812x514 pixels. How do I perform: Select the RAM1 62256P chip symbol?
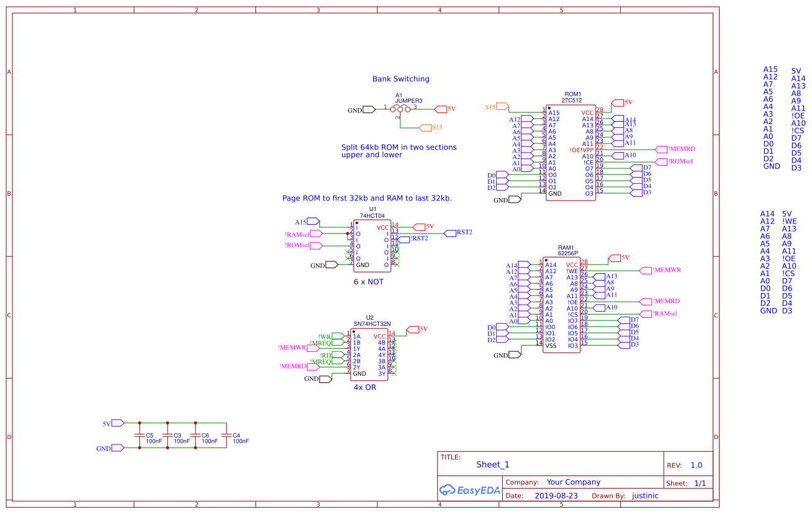[561, 304]
